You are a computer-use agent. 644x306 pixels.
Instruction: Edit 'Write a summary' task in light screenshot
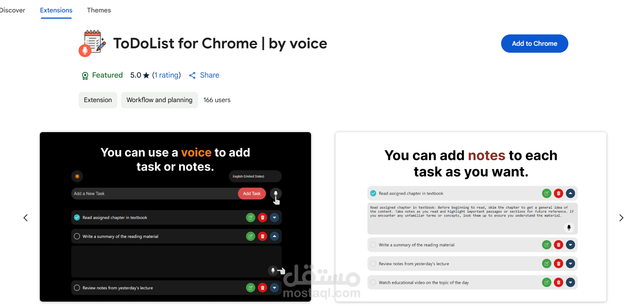coord(546,245)
